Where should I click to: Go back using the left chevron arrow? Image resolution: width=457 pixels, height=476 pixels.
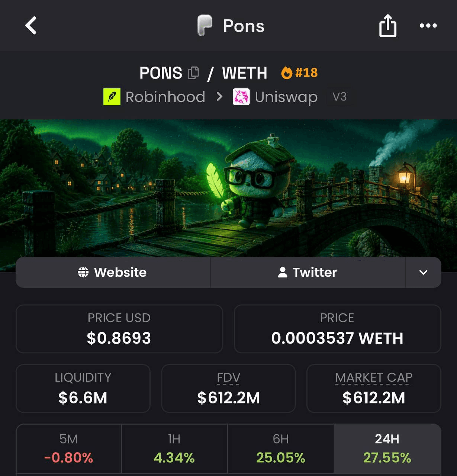tap(31, 26)
